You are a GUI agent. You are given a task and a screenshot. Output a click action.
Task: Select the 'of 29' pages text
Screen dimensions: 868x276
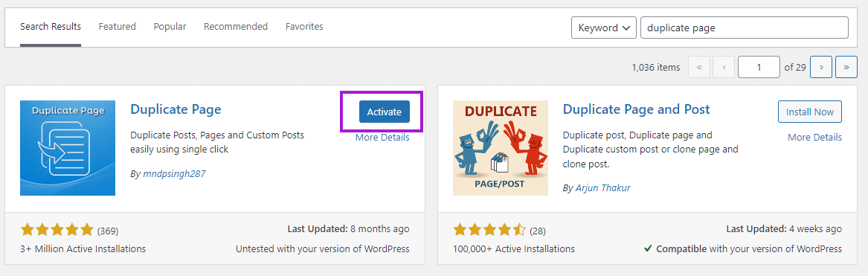pyautogui.click(x=796, y=67)
